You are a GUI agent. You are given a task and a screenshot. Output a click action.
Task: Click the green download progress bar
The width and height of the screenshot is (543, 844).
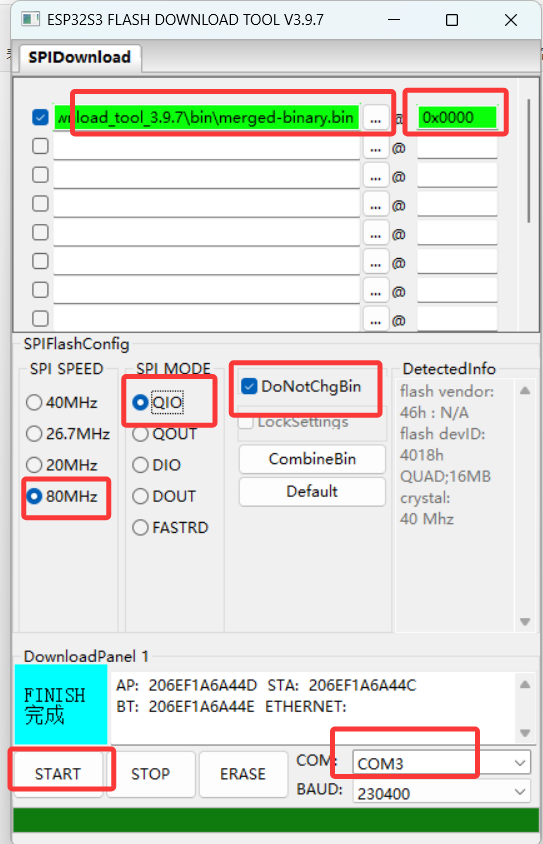276,821
